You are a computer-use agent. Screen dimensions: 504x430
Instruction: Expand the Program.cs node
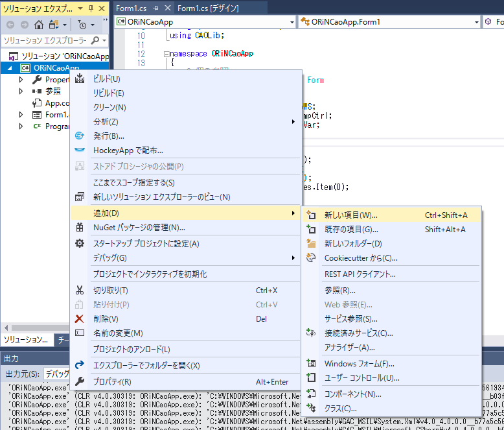coord(21,126)
